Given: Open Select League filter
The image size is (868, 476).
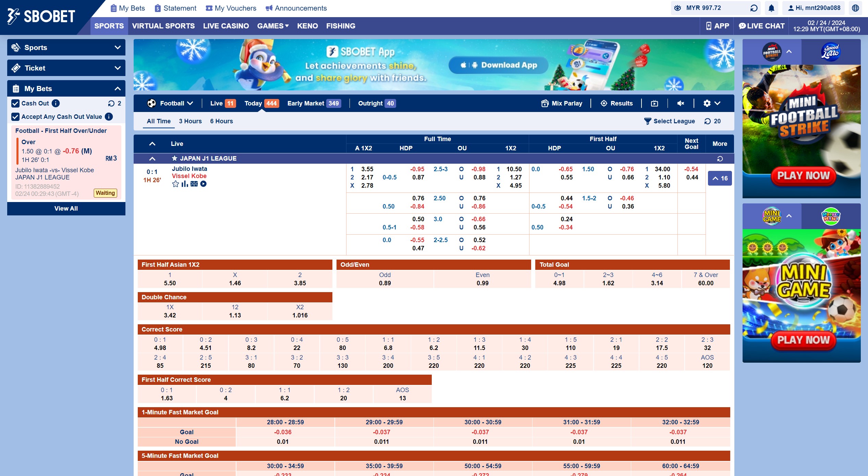Looking at the screenshot, I should click(x=670, y=121).
